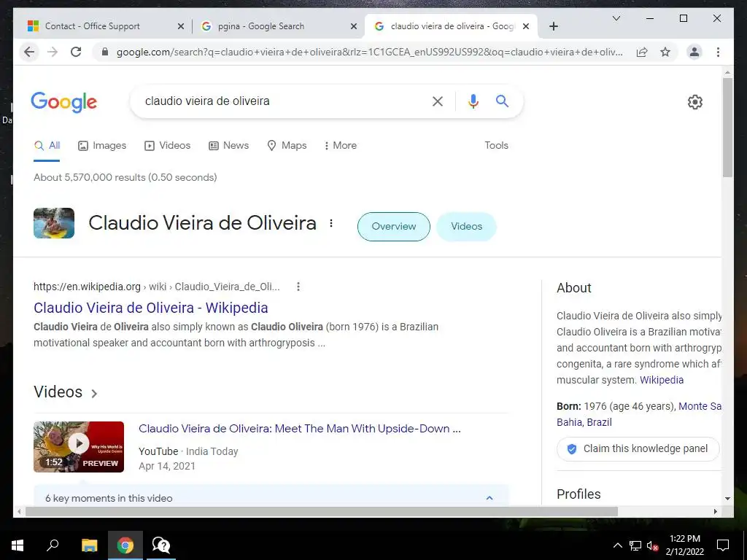The image size is (747, 560).
Task: Open File Explorer from the taskbar
Action: pyautogui.click(x=89, y=545)
